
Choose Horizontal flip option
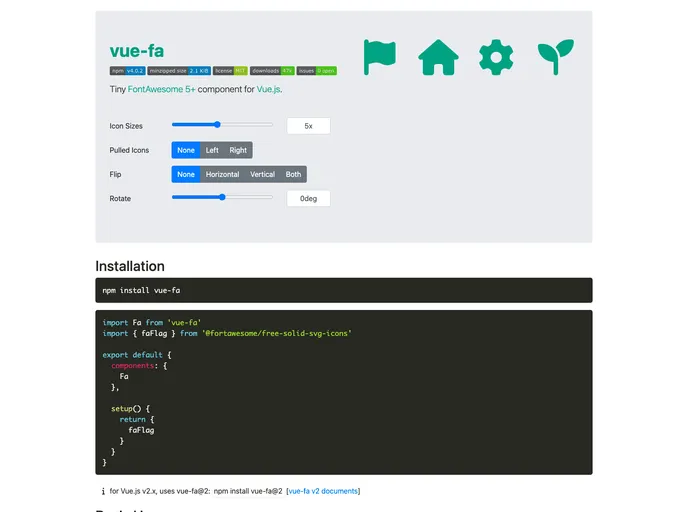click(x=222, y=174)
